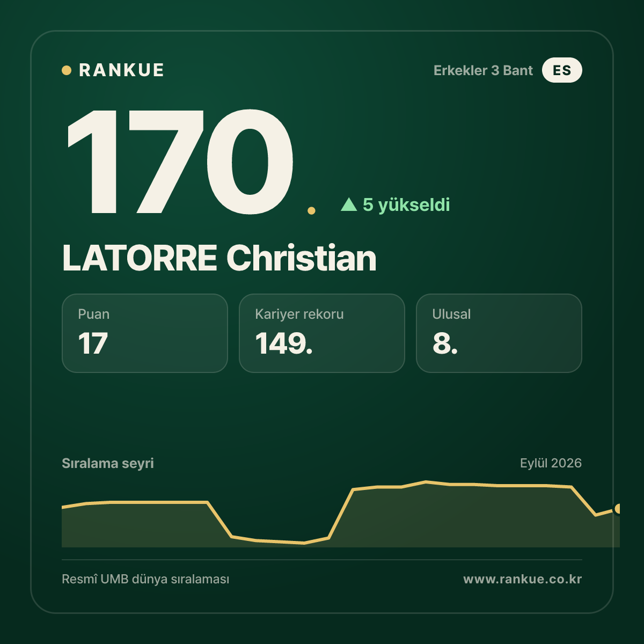Open the Ulusal stat card
The width and height of the screenshot is (644, 644).
coord(499,333)
